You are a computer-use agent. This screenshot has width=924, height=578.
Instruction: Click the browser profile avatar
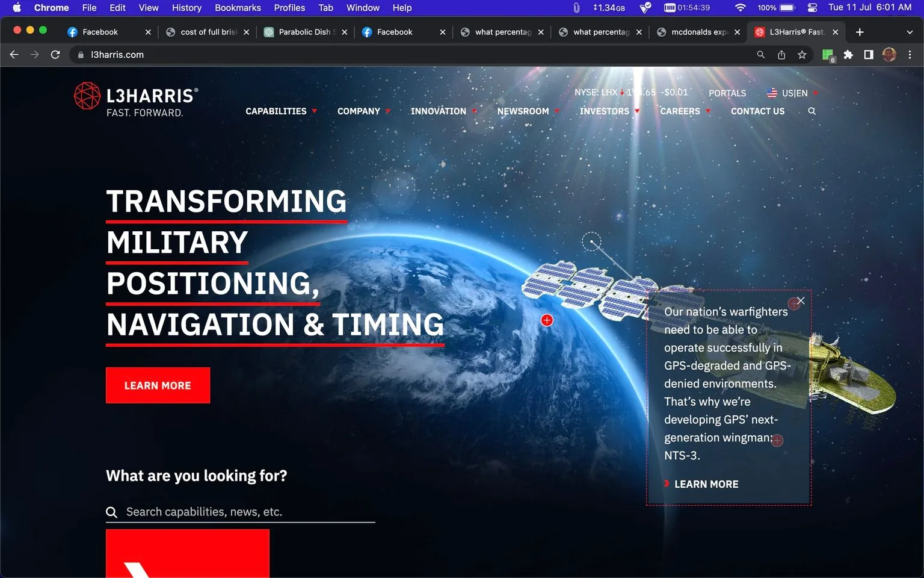point(889,54)
